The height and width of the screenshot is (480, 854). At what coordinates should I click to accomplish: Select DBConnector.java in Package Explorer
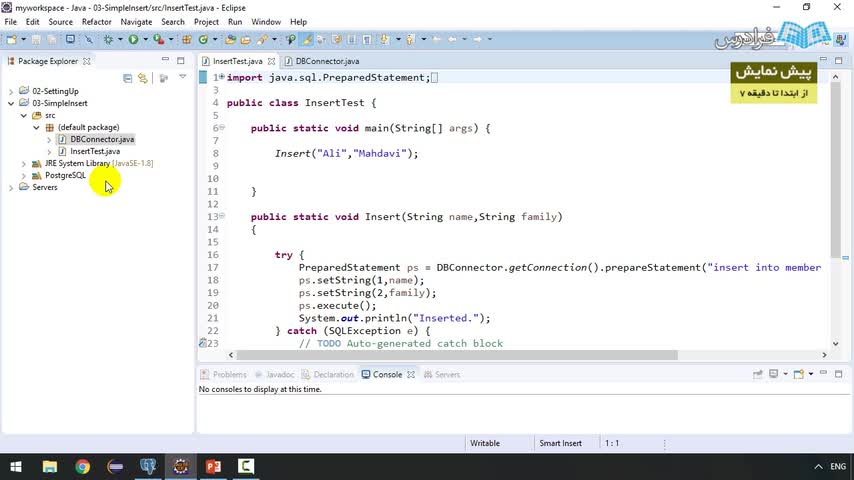[102, 139]
